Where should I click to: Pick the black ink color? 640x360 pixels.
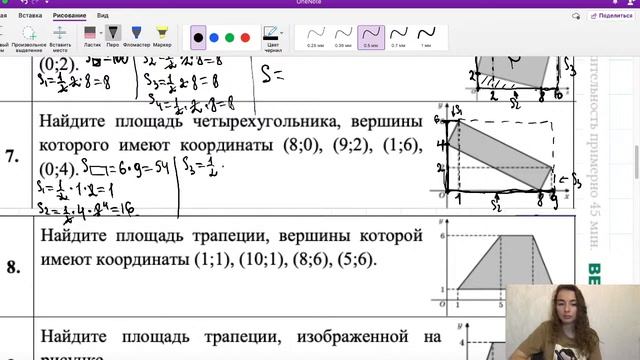pos(198,38)
